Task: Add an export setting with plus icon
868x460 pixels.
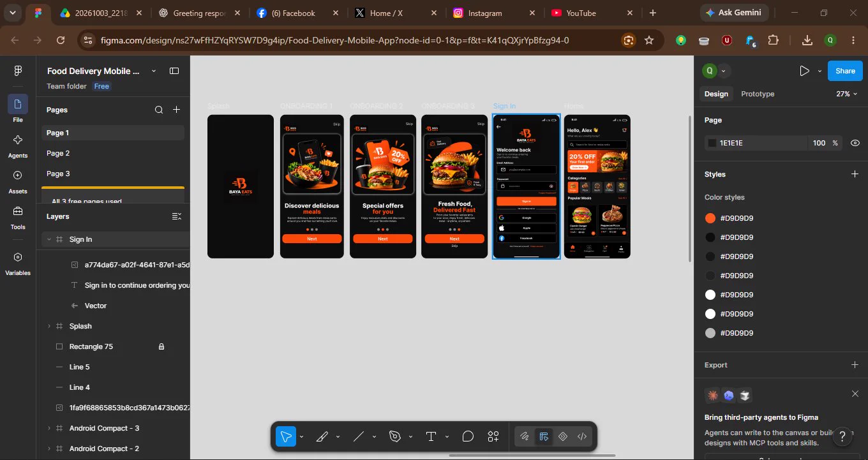Action: coord(855,365)
